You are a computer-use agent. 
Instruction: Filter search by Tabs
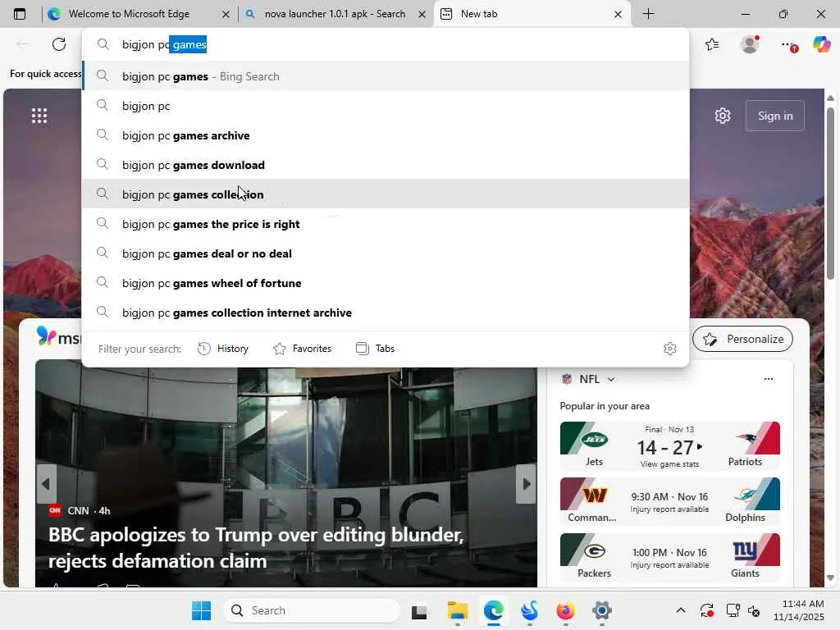(375, 349)
